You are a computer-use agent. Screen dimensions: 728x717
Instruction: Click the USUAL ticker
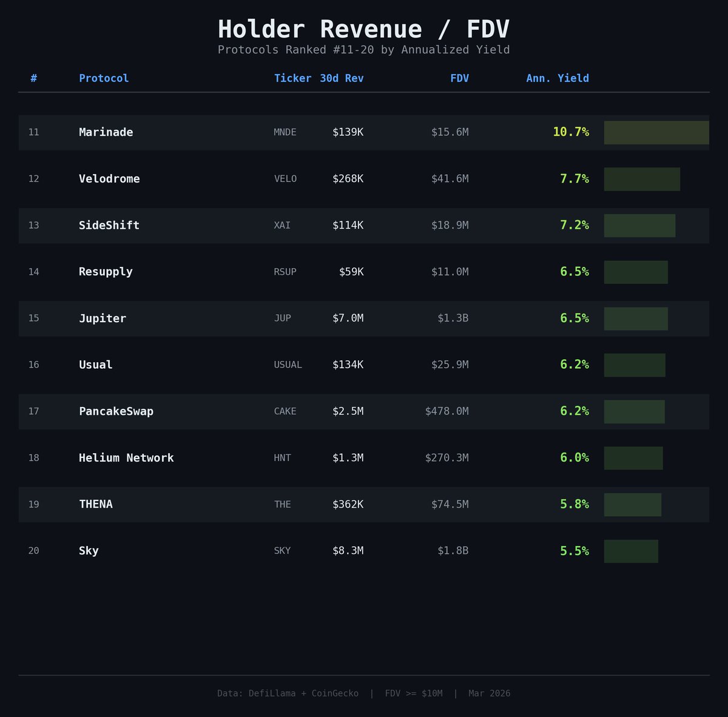pyautogui.click(x=288, y=365)
